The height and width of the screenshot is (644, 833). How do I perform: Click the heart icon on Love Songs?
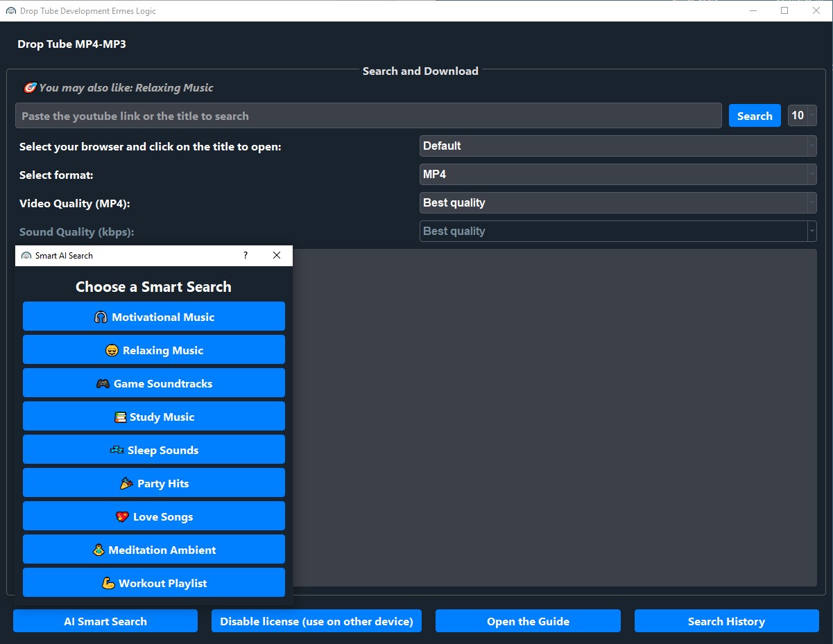(122, 517)
